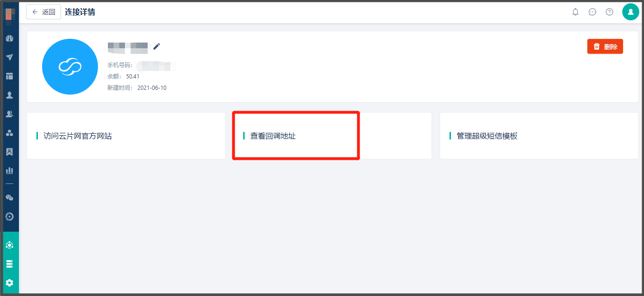Open the help question mark icon
The width and height of the screenshot is (644, 296).
coord(609,12)
